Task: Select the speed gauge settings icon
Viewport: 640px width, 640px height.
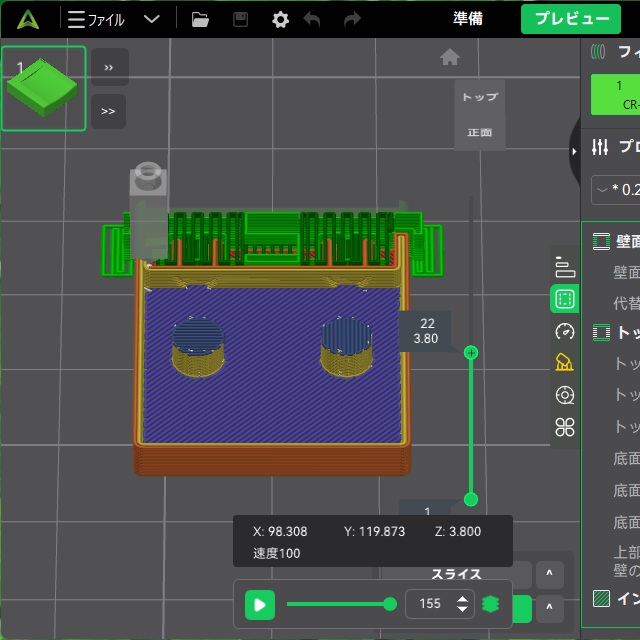Action: pos(564,331)
